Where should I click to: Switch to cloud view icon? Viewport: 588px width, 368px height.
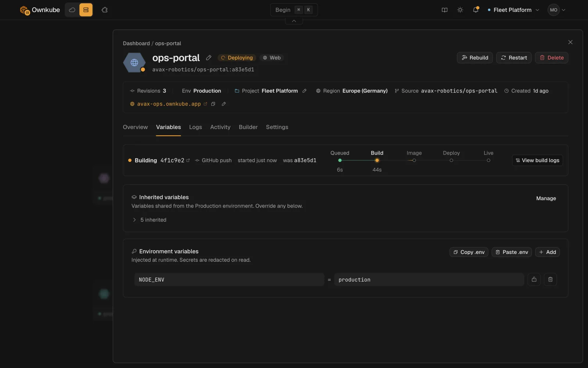coord(72,10)
